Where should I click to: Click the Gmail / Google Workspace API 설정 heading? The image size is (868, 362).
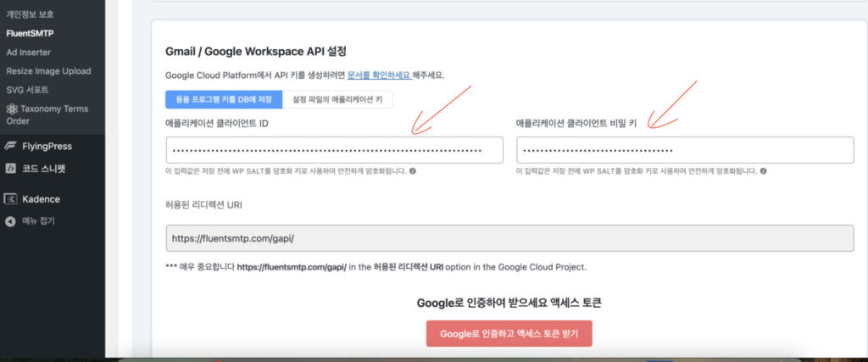pos(256,52)
